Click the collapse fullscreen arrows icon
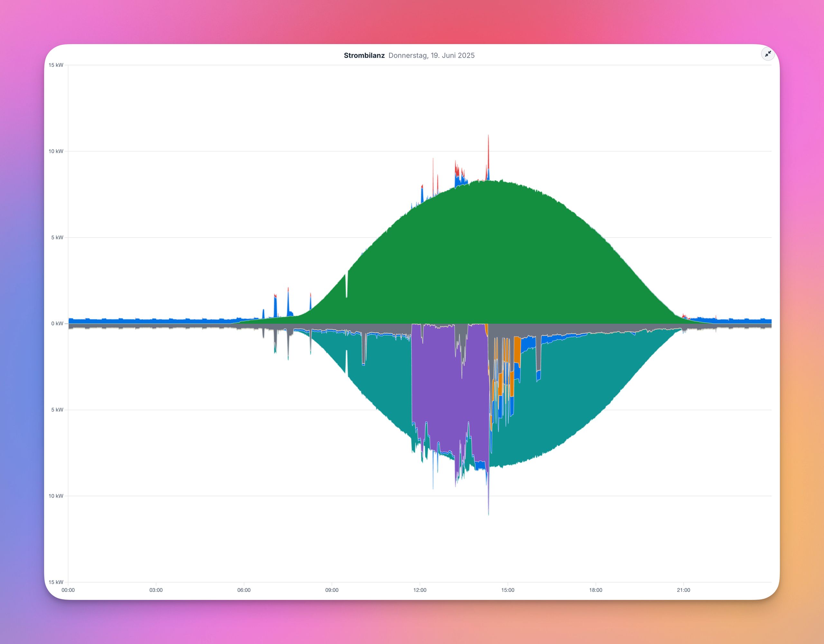 [768, 54]
